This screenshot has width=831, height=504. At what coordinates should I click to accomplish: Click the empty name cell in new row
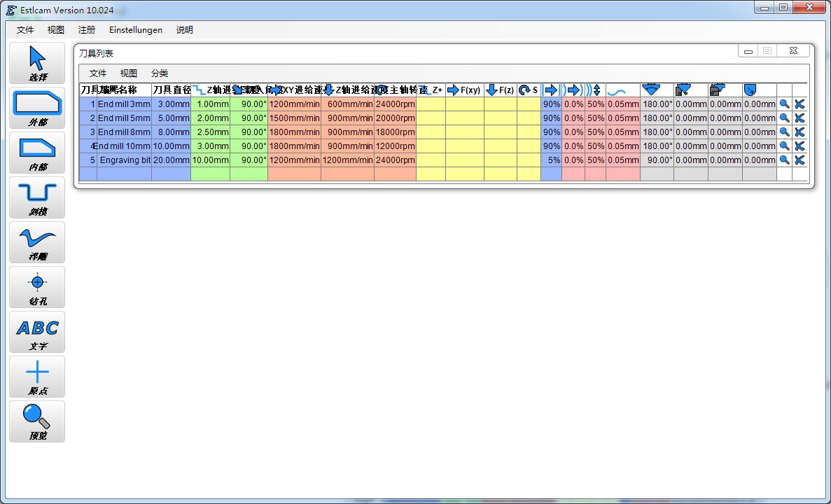(124, 174)
